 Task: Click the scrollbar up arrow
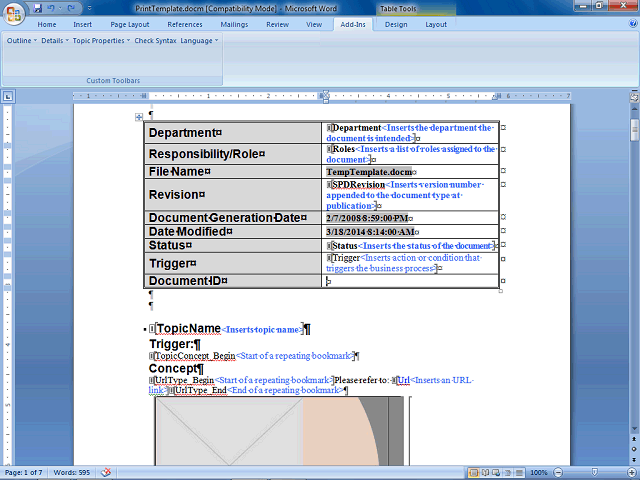(x=634, y=109)
